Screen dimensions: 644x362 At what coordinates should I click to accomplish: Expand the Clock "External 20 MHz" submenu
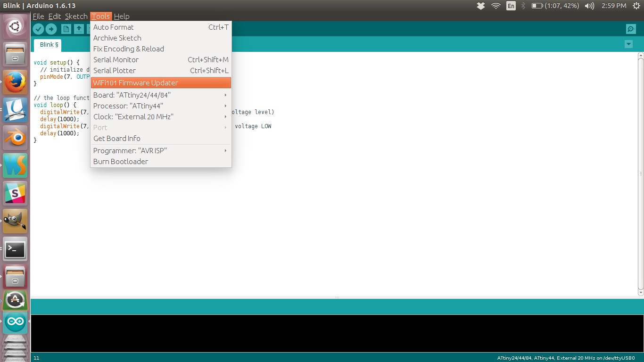tap(161, 116)
